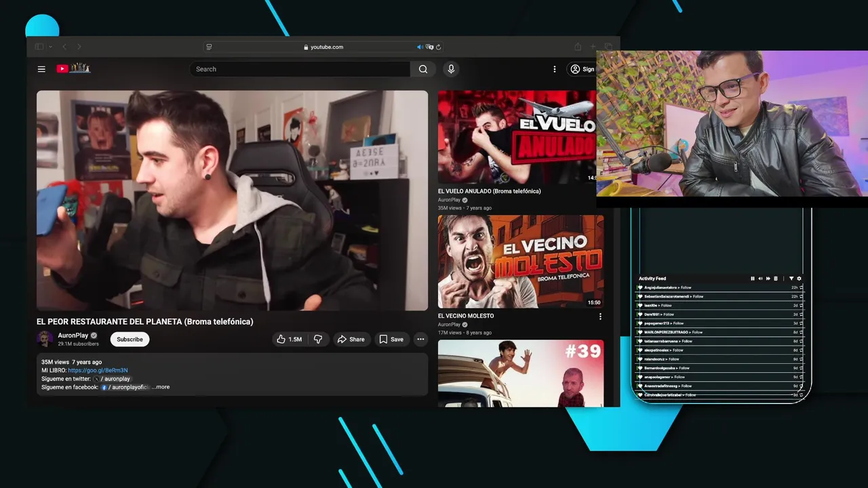Open EL VECINO MOLESTO thumbnail
This screenshot has width=868, height=488.
521,262
